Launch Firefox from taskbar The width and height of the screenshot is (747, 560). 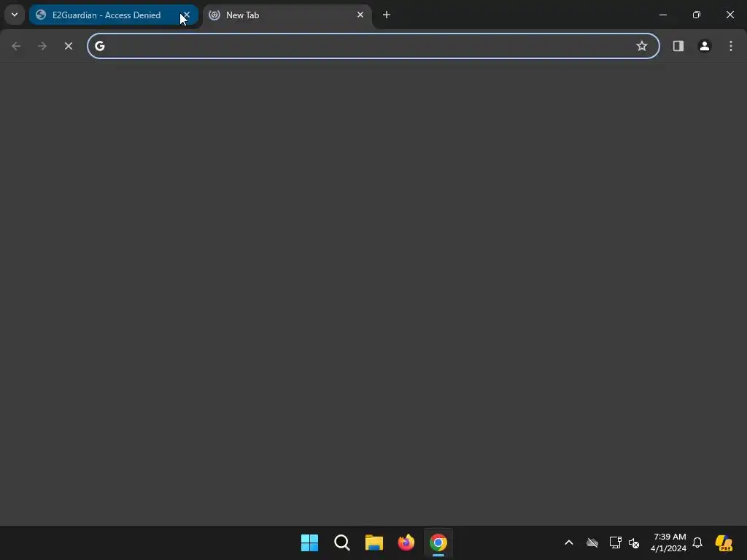coord(406,542)
